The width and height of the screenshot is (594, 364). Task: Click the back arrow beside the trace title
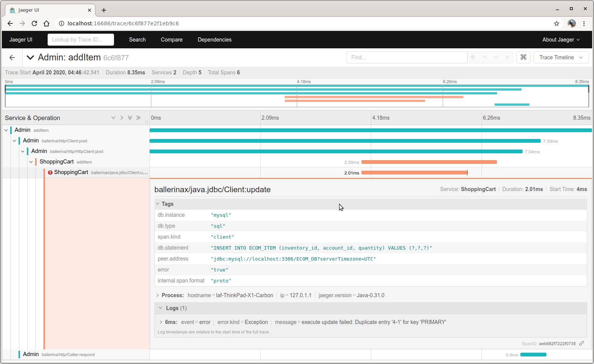tap(12, 57)
